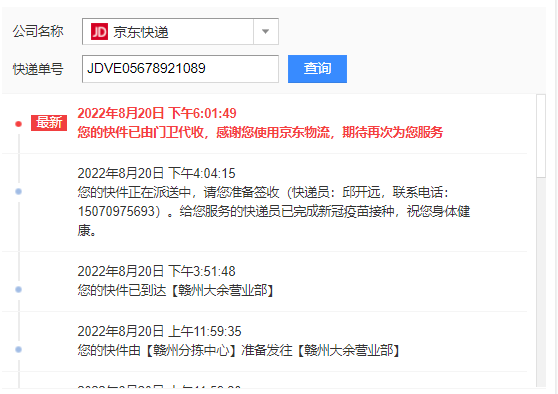558x394 pixels.
Task: Select the 京东快递 company name text
Action: point(141,32)
